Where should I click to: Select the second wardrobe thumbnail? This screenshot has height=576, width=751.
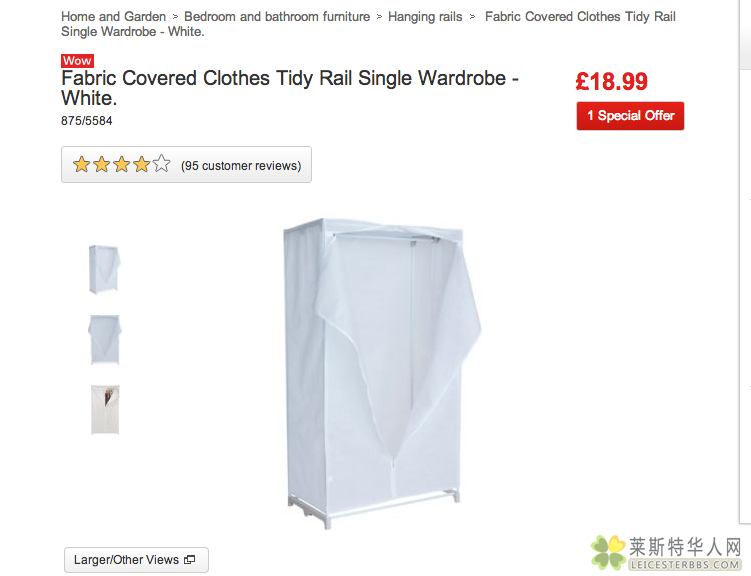[104, 339]
